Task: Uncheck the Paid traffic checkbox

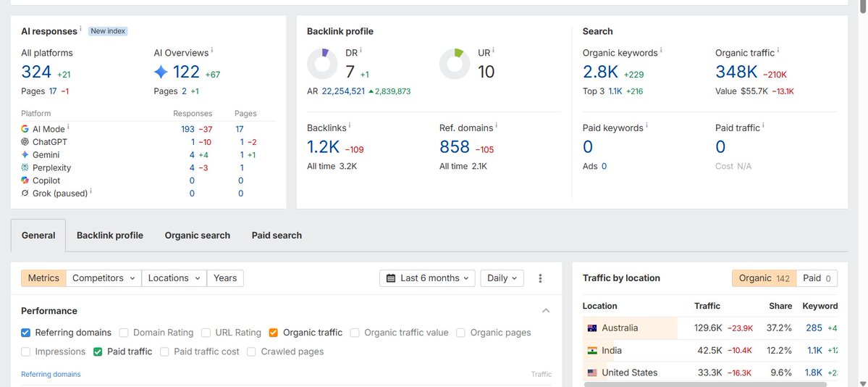Action: pos(98,351)
